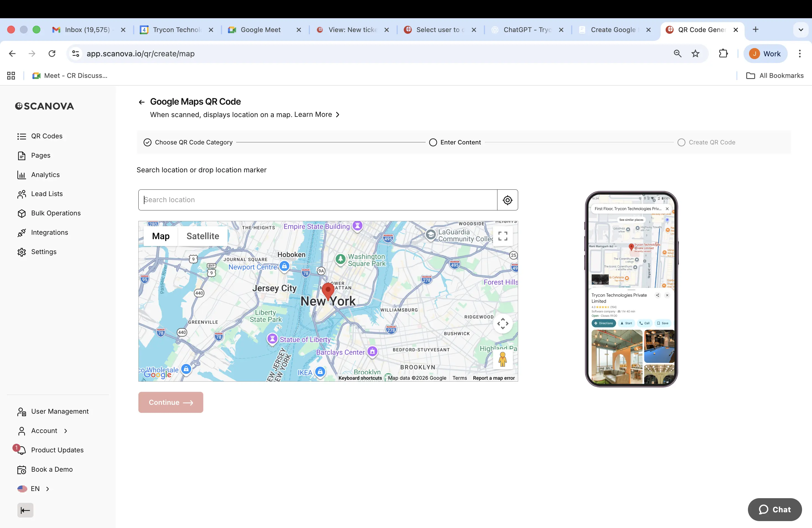812x528 pixels.
Task: Open Pages in the sidebar
Action: 34,155
